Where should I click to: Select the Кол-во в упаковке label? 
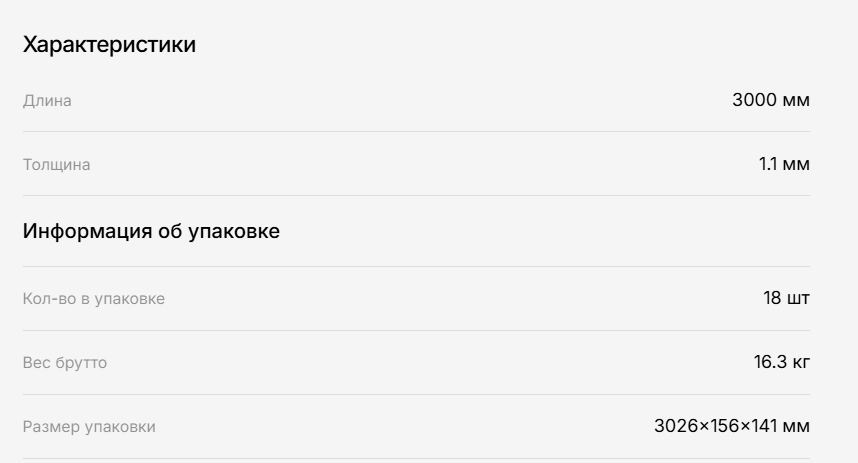click(x=94, y=299)
